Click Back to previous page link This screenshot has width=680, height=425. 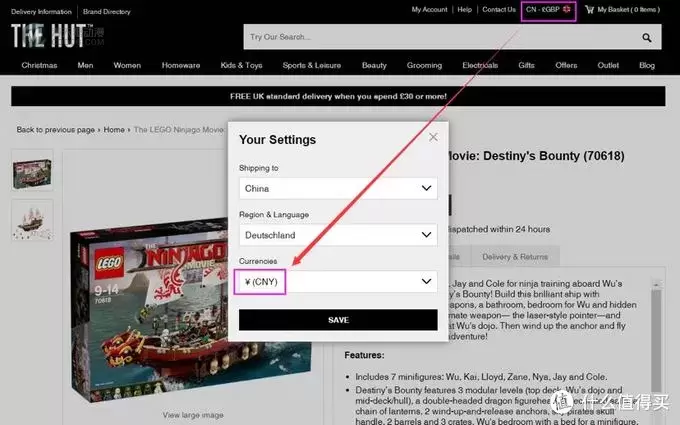[56, 130]
